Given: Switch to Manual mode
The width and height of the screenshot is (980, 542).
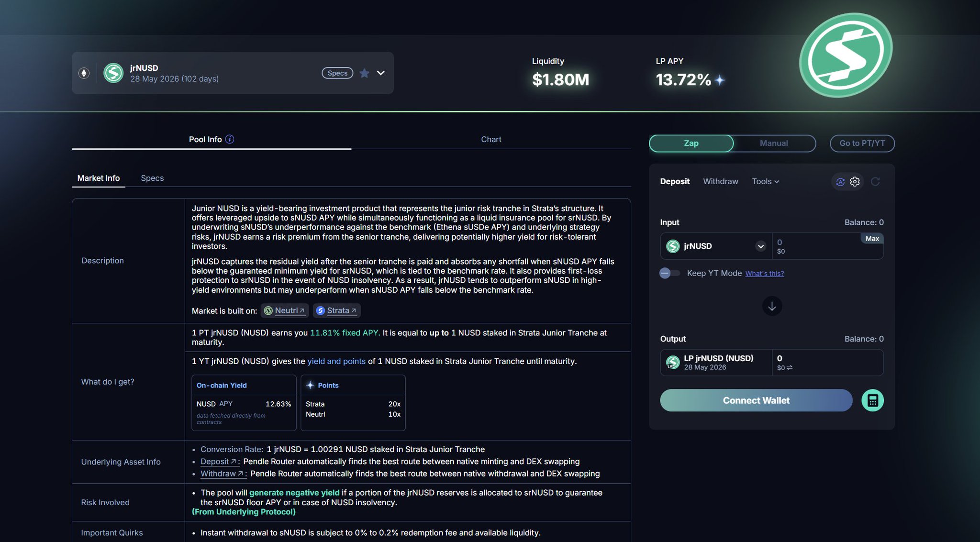Looking at the screenshot, I should [773, 143].
